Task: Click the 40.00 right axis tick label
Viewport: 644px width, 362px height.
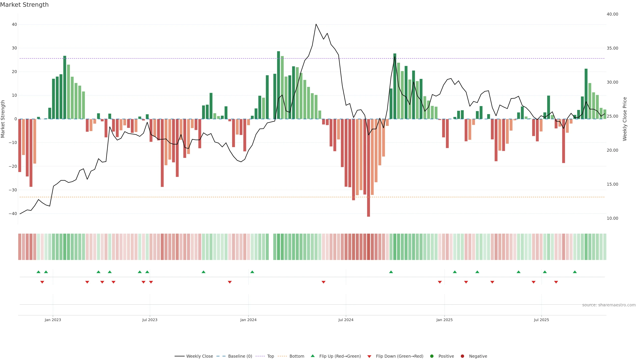Action: (x=612, y=14)
